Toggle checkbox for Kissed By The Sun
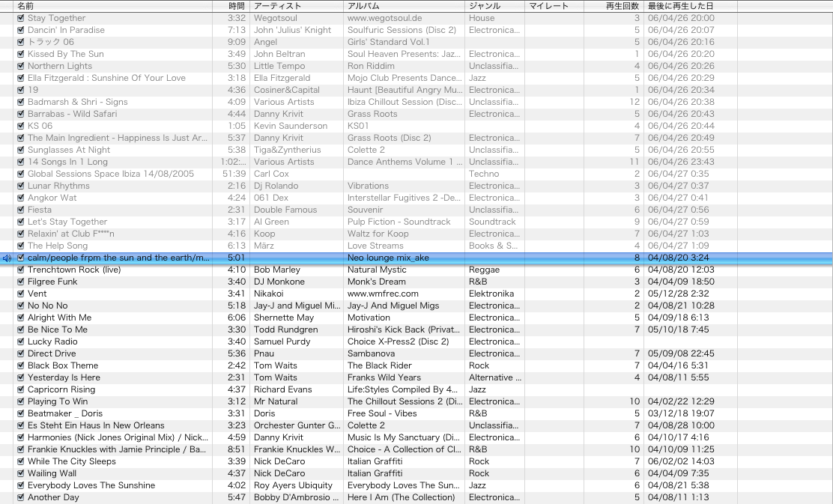The image size is (833, 504). [x=21, y=54]
